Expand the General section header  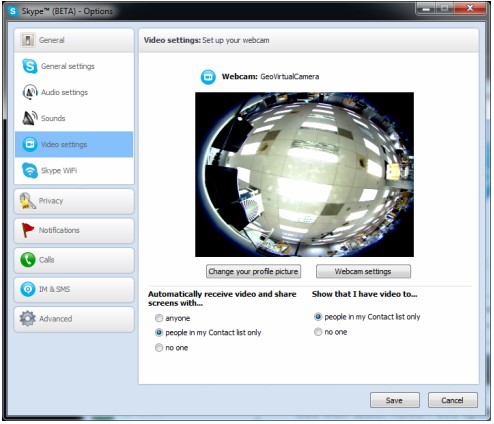click(x=74, y=40)
